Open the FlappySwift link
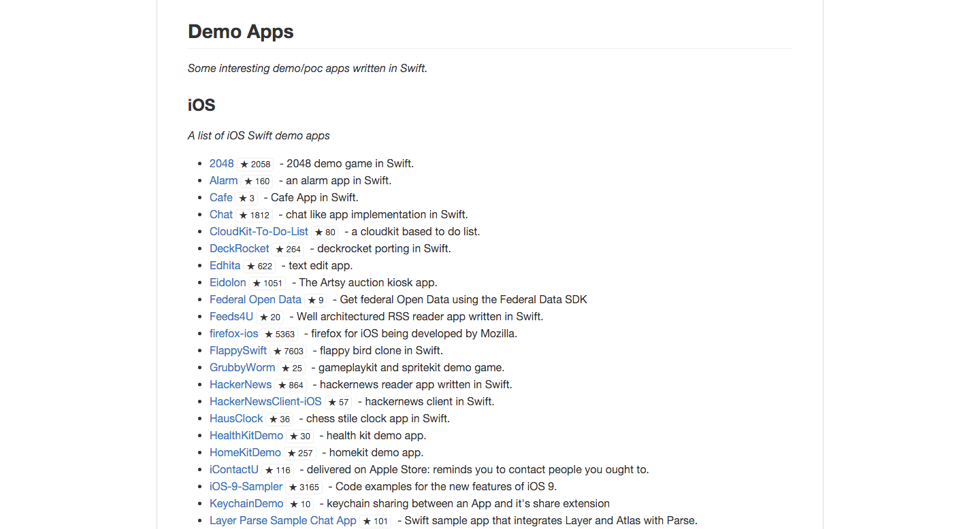The image size is (980, 529). 238,350
